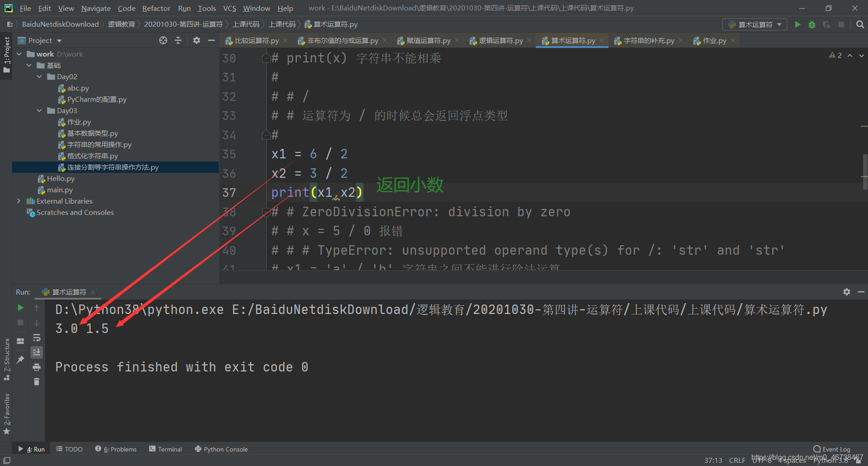Open Event Log
Screen dimensions: 868x466
(832, 449)
